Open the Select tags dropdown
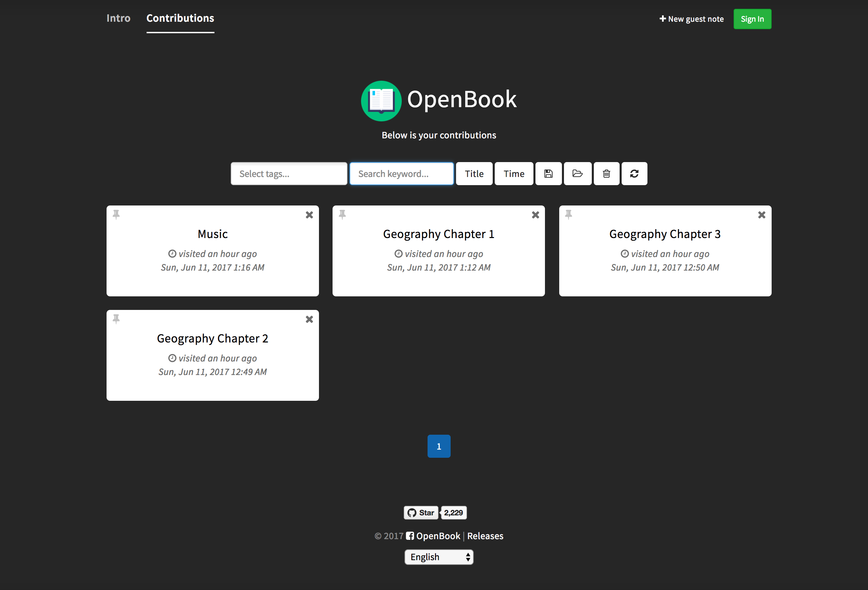Viewport: 868px width, 590px height. [289, 174]
